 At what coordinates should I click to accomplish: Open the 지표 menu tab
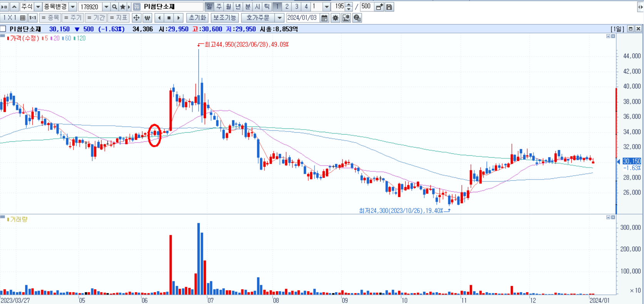click(x=118, y=18)
